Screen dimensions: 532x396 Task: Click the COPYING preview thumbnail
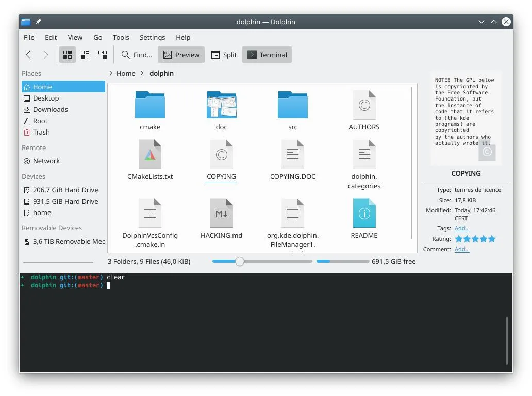(x=466, y=118)
